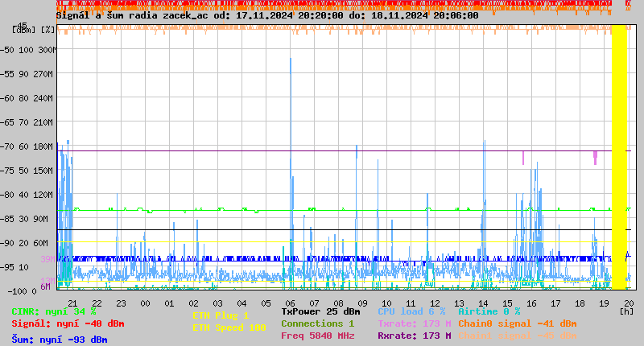Image resolution: width=644 pixels, height=346 pixels.
Task: Click hour label '21' on time axis
Action: [x=72, y=303]
